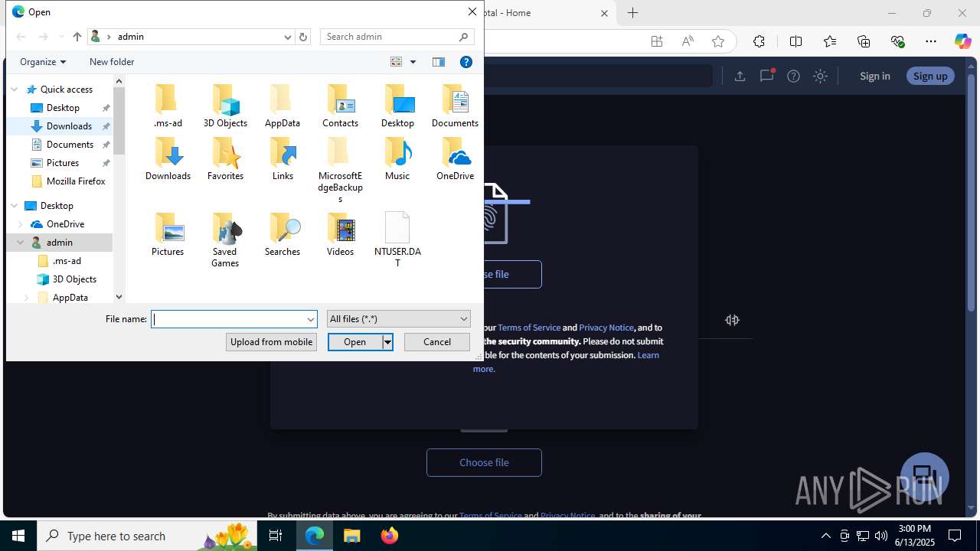Select 3D Objects in navigation tree

click(74, 279)
